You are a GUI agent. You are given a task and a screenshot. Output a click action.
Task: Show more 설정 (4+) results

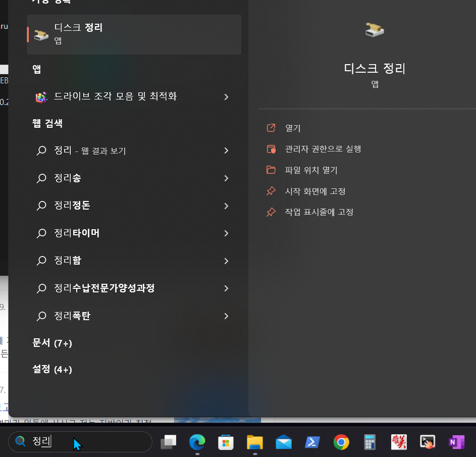tap(52, 369)
